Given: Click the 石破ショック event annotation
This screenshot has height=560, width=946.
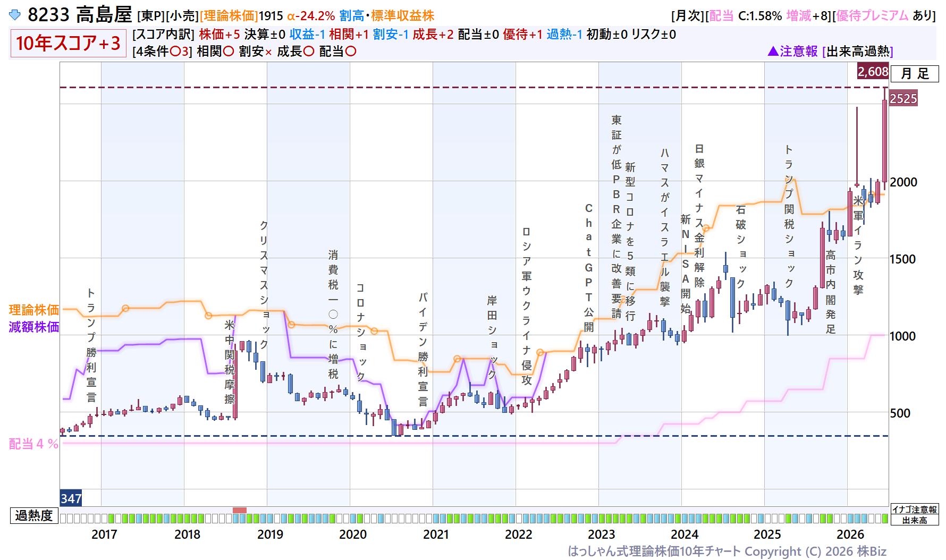Looking at the screenshot, I should pos(741,247).
